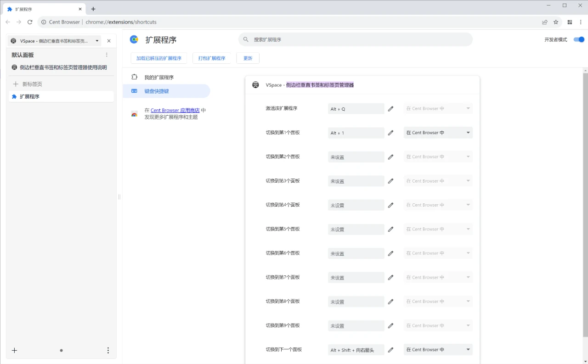
Task: Open scope dropdown for 切换到第1个面板
Action: click(438, 133)
